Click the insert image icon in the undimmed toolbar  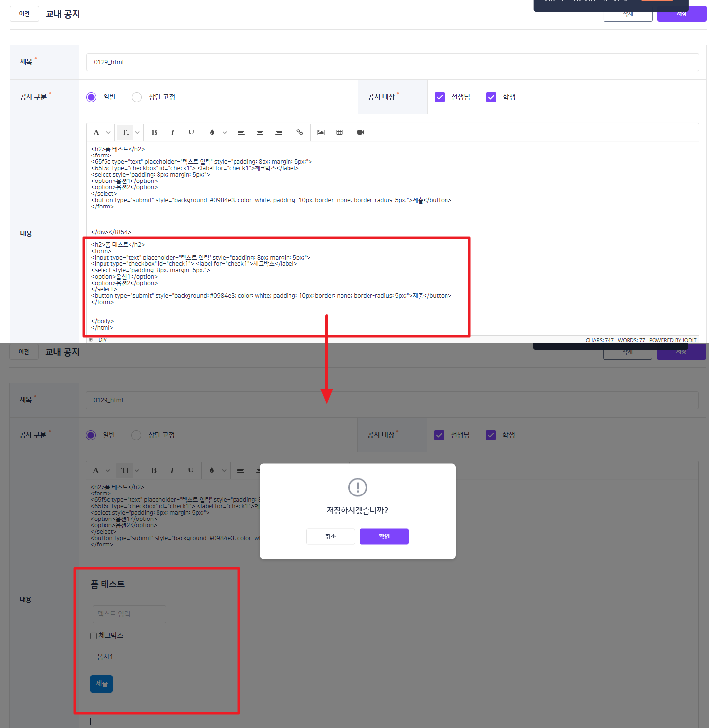click(x=321, y=132)
